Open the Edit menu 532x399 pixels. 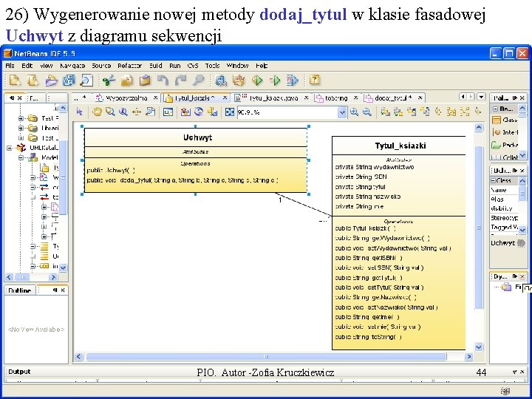pyautogui.click(x=27, y=66)
